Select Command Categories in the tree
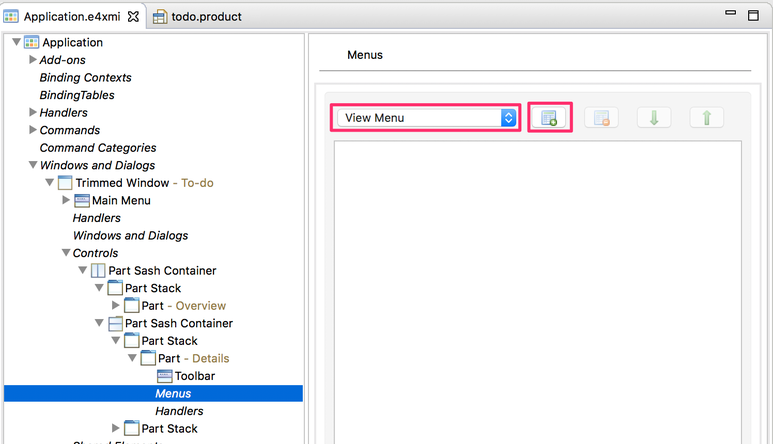The height and width of the screenshot is (444, 773). coord(98,148)
